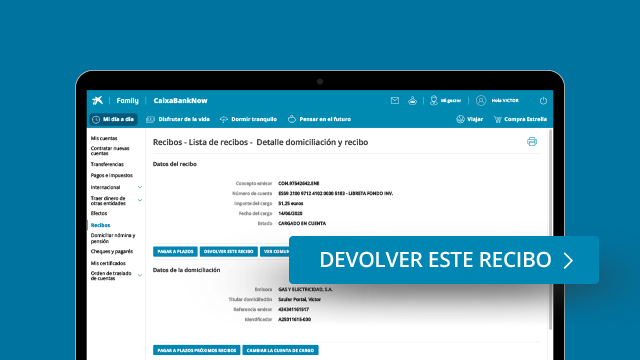Open Dormir tranquilo menu
This screenshot has height=360, width=640.
[x=254, y=119]
